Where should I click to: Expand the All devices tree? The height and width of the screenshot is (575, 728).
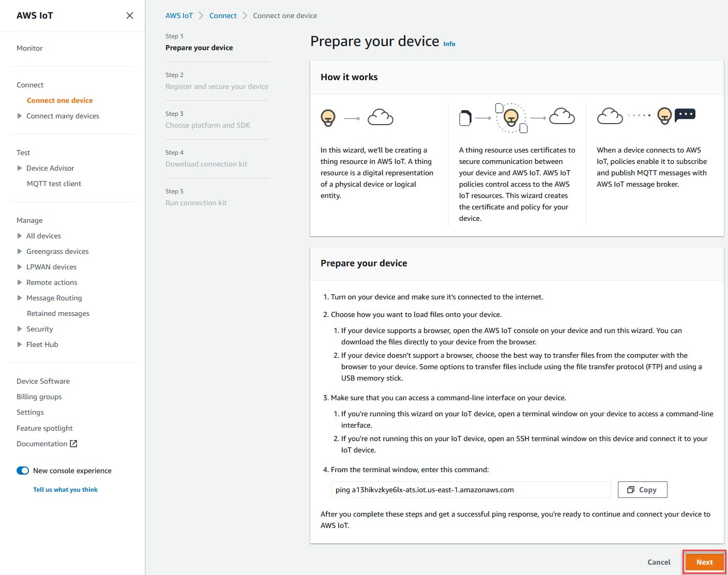(20, 235)
